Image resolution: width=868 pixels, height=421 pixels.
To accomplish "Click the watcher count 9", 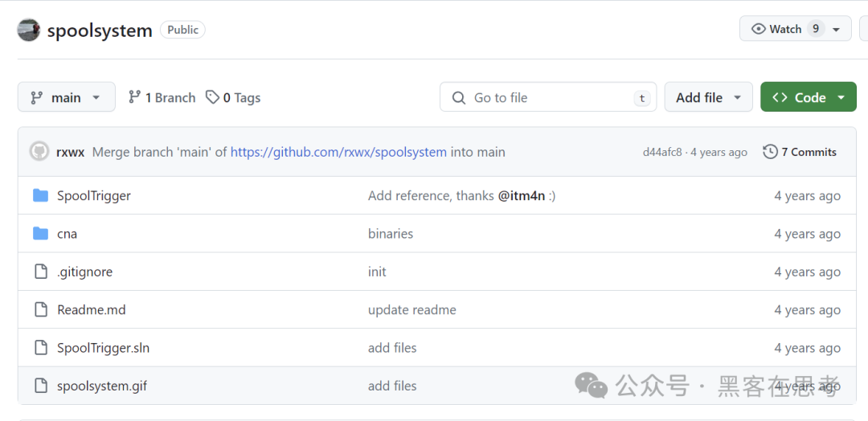I will click(816, 29).
